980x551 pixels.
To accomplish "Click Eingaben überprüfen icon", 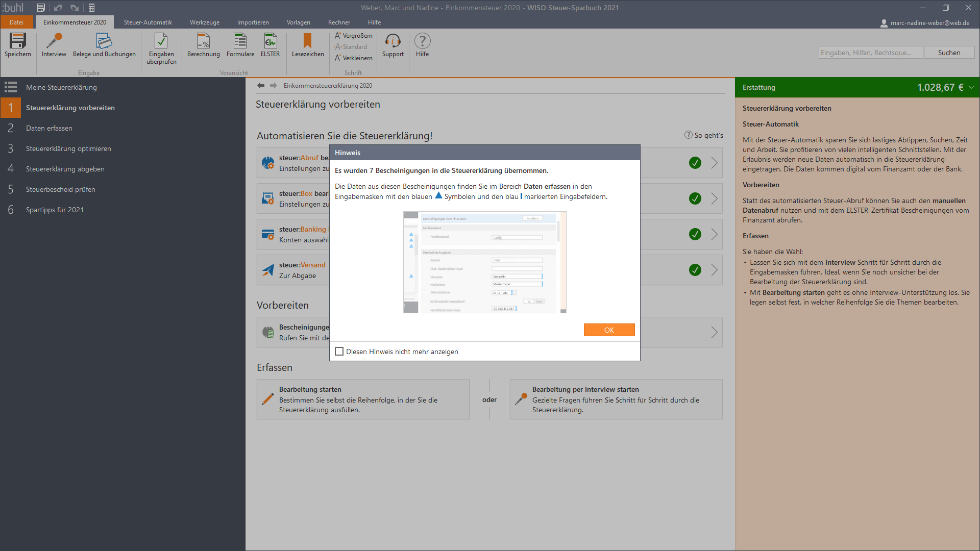I will coord(161,41).
